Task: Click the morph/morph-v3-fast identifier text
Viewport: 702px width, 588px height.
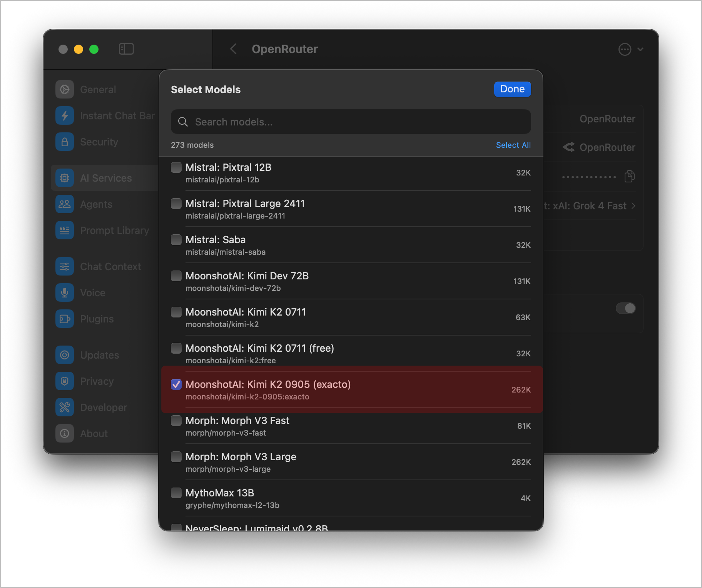Action: [226, 433]
